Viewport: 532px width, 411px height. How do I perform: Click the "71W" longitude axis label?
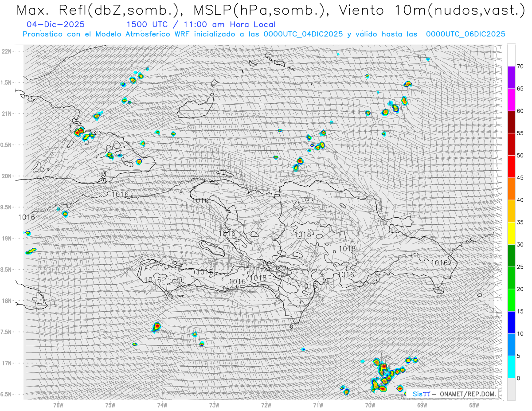coord(318,405)
